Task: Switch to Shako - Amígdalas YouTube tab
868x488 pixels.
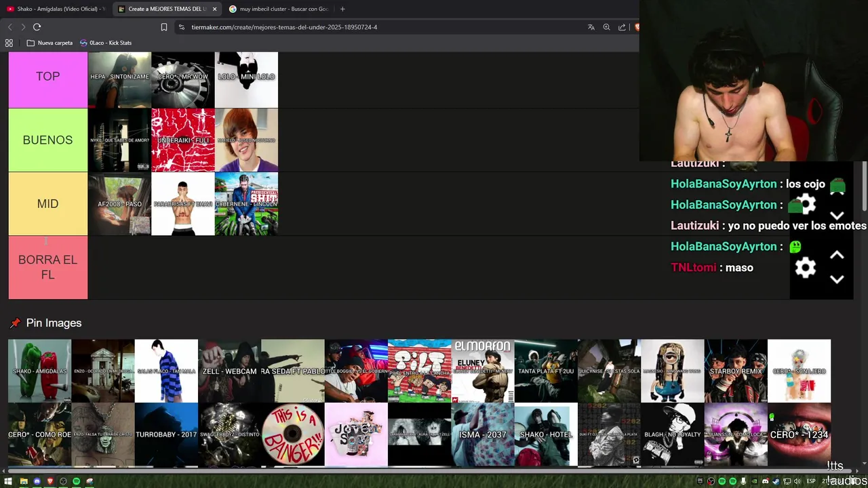Action: [x=56, y=9]
